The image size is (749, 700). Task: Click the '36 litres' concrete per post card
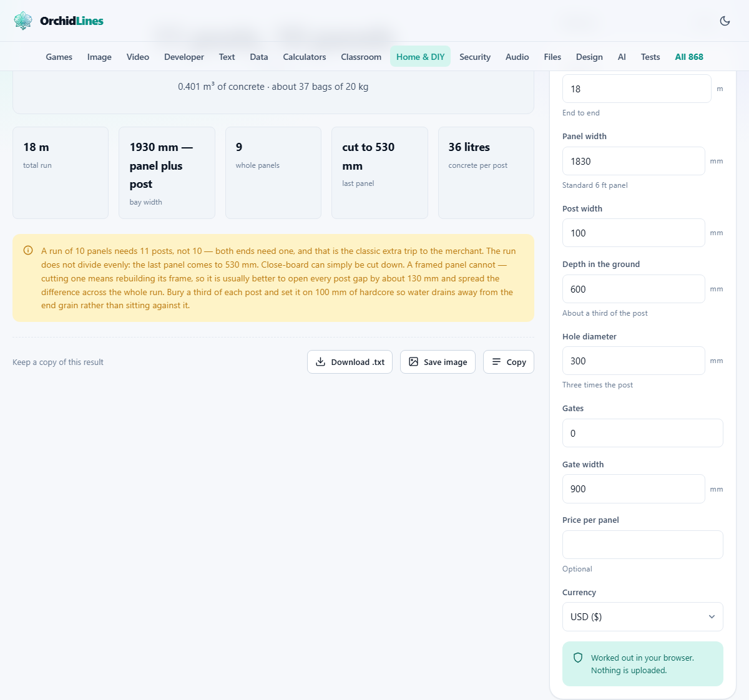pyautogui.click(x=486, y=173)
